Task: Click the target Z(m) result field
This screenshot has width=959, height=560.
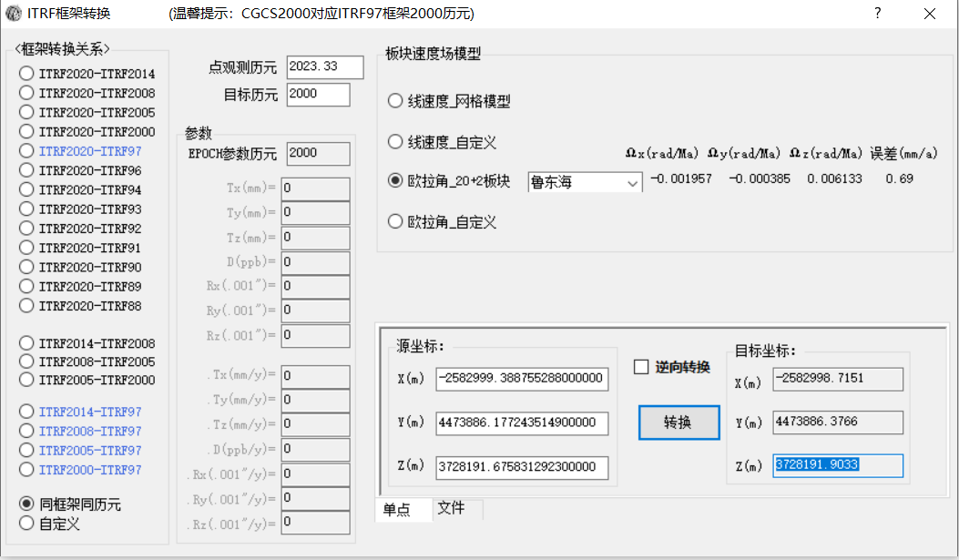Action: pyautogui.click(x=837, y=465)
